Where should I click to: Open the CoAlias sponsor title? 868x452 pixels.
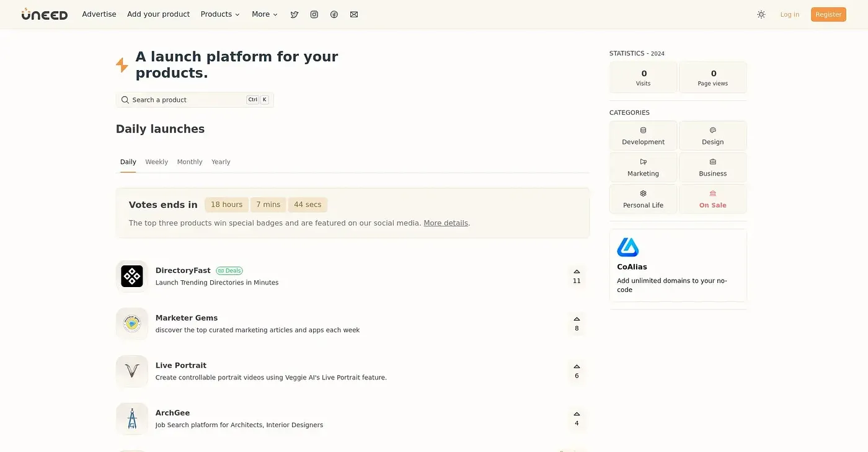tap(632, 267)
